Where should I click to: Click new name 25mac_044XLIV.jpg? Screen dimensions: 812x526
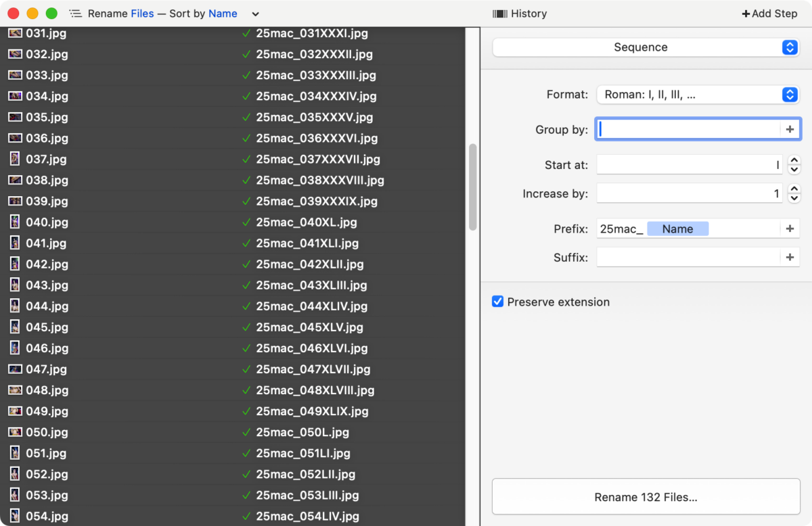coord(312,306)
